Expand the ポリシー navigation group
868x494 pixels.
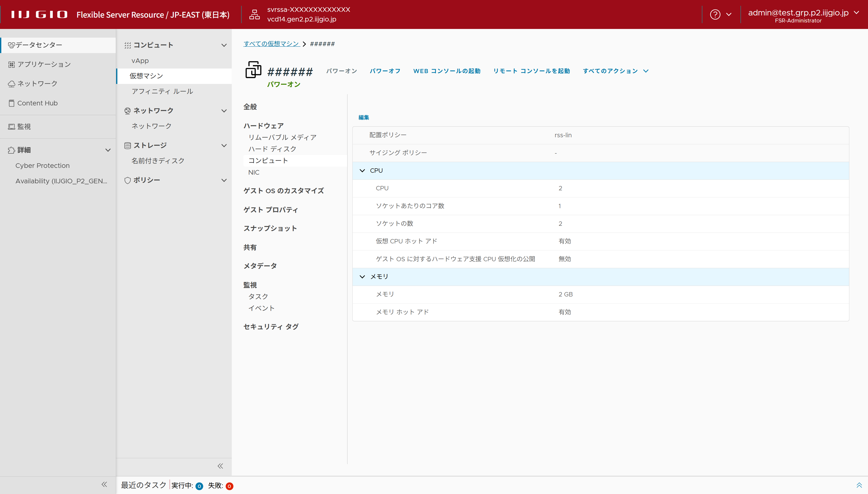(x=224, y=180)
